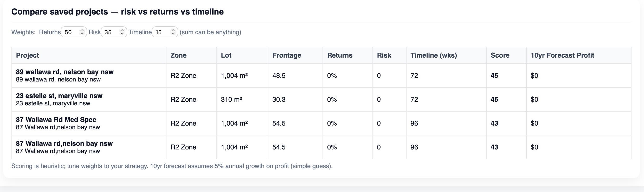Click R2 Zone in 89 wallawa row
644x192 pixels.
click(x=183, y=76)
